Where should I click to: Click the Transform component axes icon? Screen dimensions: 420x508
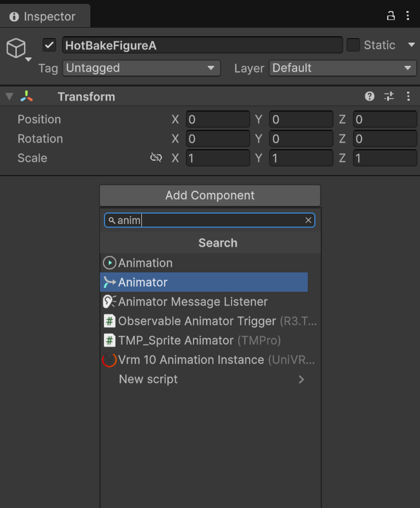click(x=26, y=96)
